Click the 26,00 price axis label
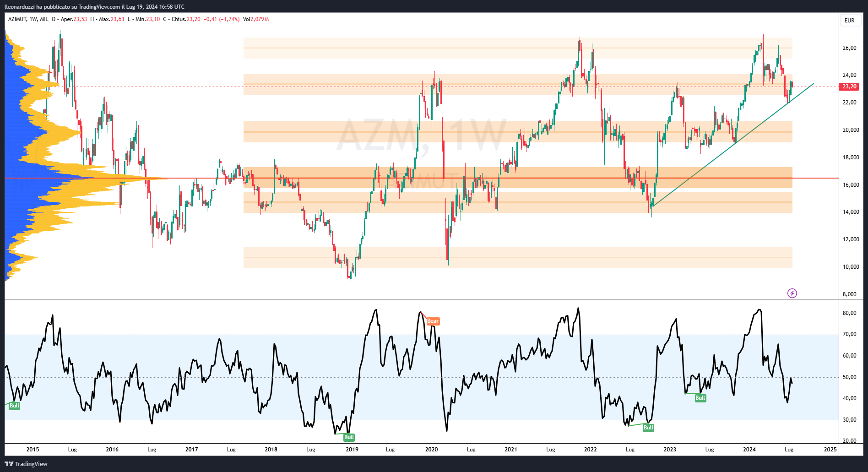The height and width of the screenshot is (472, 868). [849, 48]
